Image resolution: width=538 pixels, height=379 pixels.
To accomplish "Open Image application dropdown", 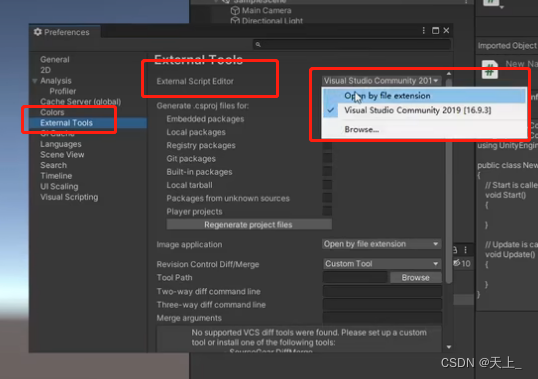I will tap(382, 244).
